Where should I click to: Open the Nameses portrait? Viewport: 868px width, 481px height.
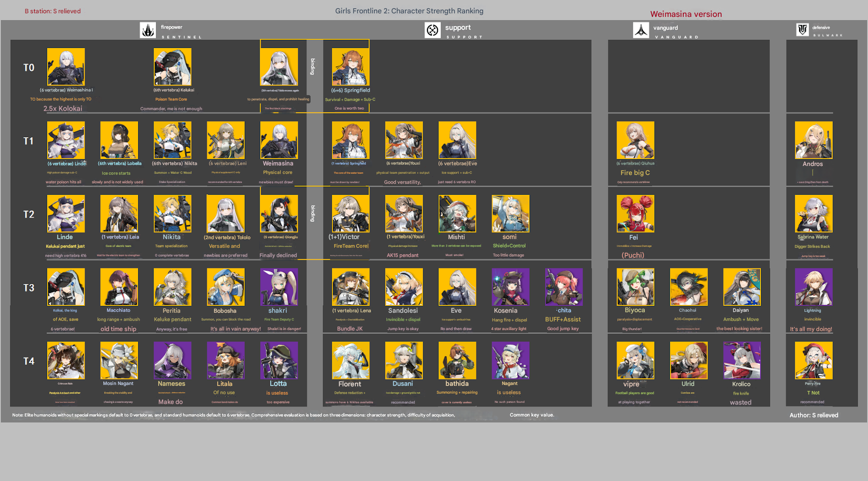tap(172, 360)
